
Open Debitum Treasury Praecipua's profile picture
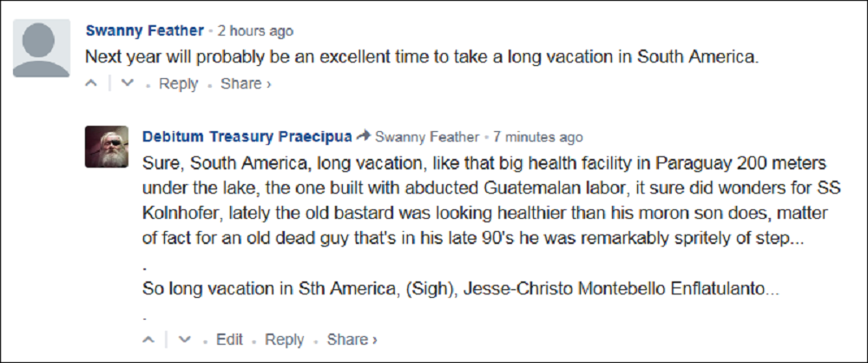click(107, 146)
